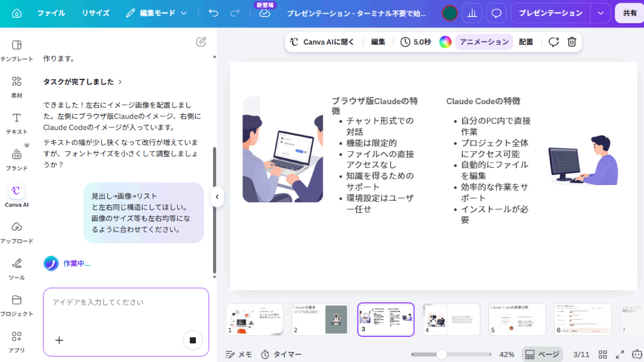Select the Canva AI sidebar item
The image size is (644, 362).
click(x=17, y=196)
